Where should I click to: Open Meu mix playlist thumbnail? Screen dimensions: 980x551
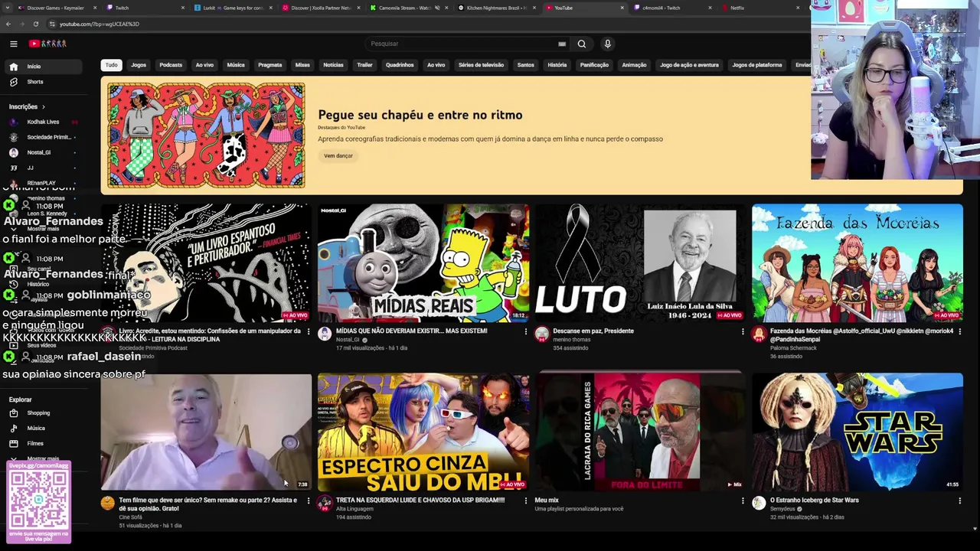pyautogui.click(x=640, y=432)
